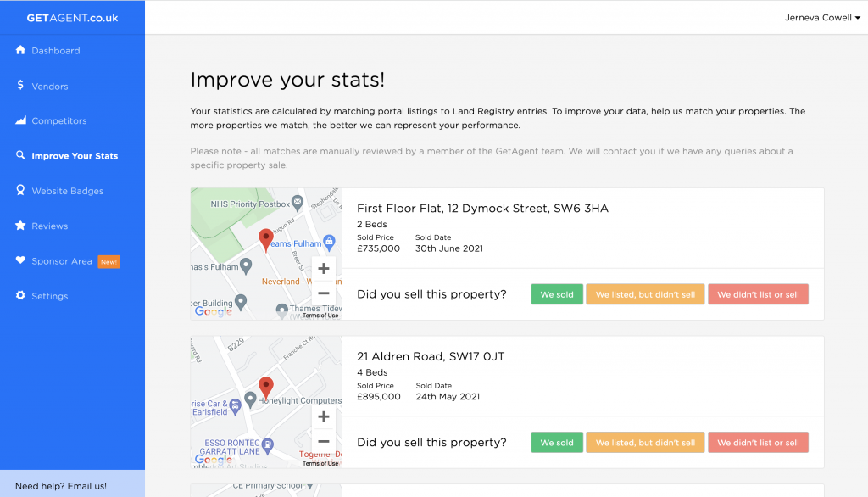Click the Competitors bar chart icon
This screenshot has width=868, height=497.
click(20, 120)
